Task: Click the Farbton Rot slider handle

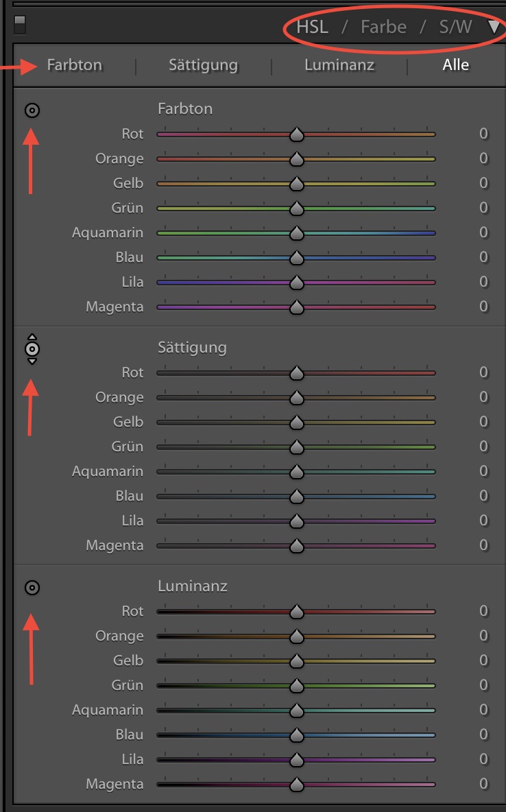Action: (x=296, y=134)
